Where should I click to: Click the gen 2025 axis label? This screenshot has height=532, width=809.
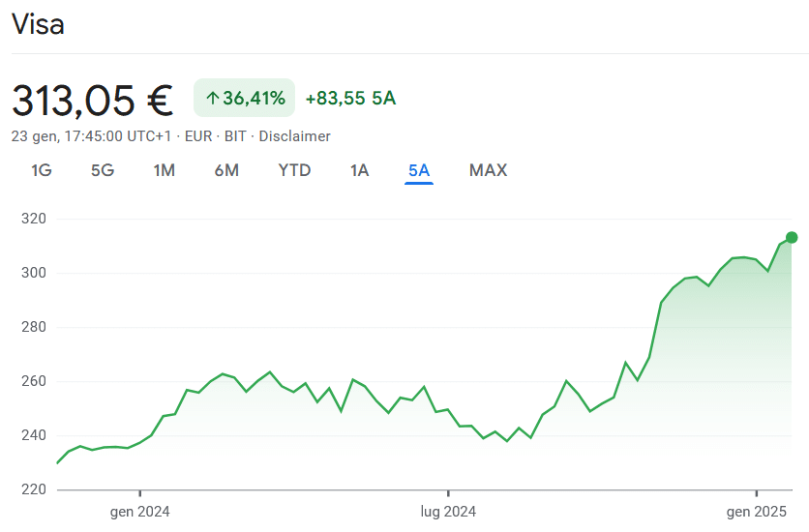pyautogui.click(x=757, y=512)
